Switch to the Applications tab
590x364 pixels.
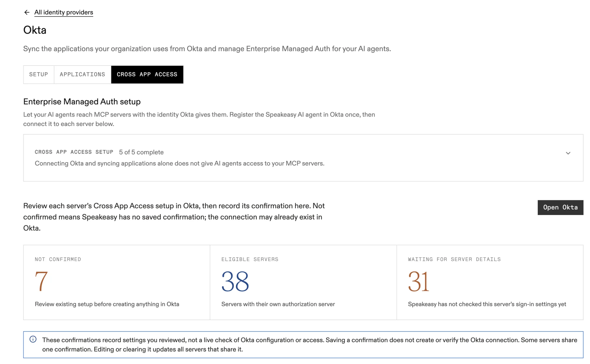coord(83,75)
